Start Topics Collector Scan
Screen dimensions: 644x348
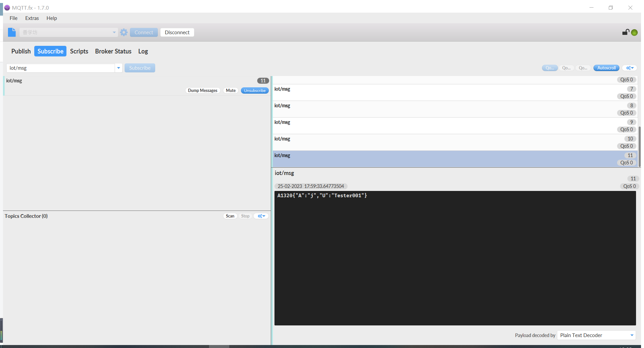pyautogui.click(x=230, y=216)
